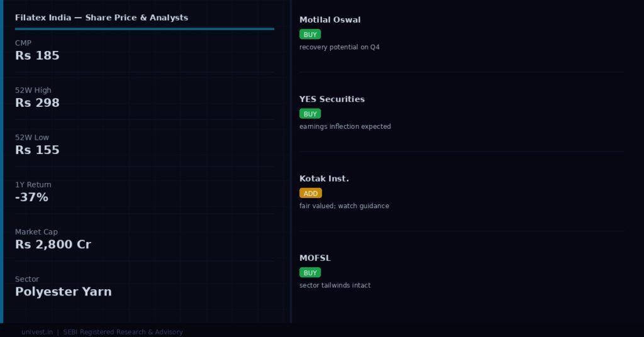Click SEBI Registered Research & Advisory footer text
The height and width of the screenshot is (337, 644).
coord(123,332)
